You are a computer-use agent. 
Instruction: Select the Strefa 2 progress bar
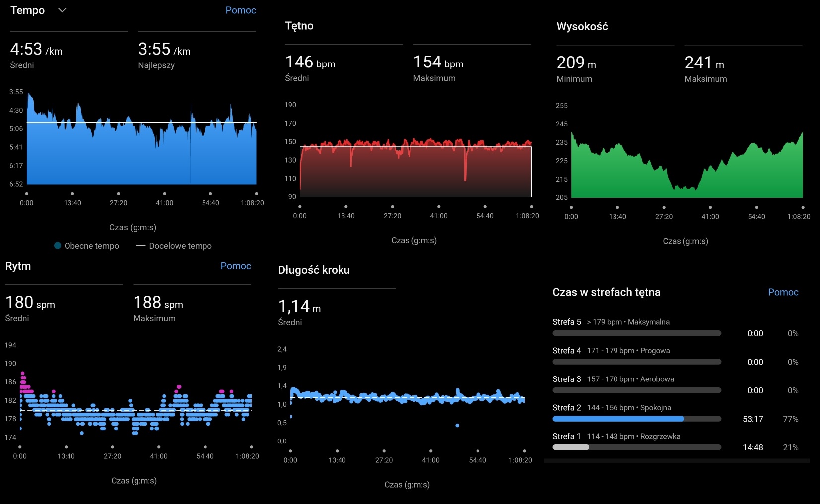(636, 419)
